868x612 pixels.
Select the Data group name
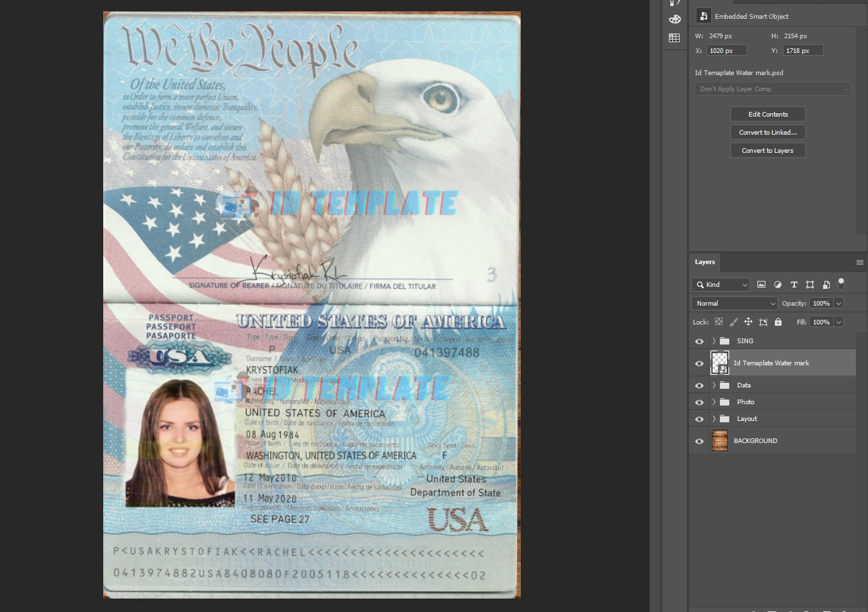744,385
